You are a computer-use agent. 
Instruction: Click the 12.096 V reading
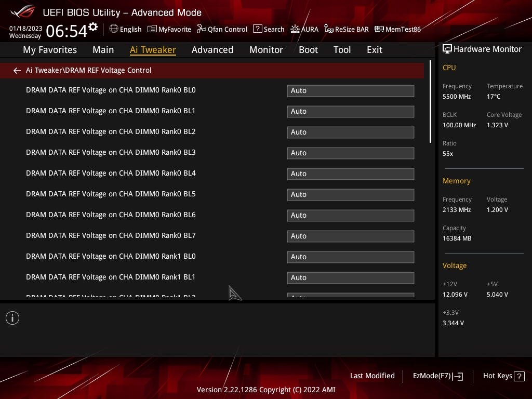pos(455,295)
